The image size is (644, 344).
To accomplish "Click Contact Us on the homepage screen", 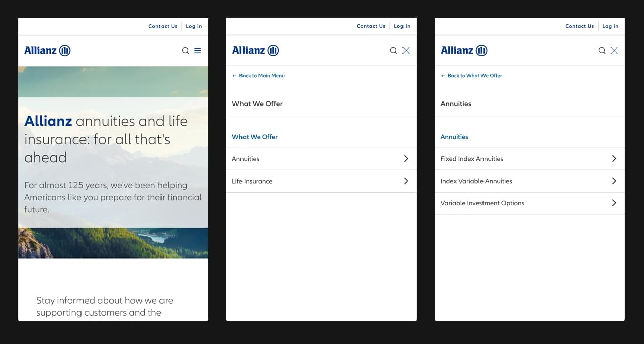I will point(163,26).
